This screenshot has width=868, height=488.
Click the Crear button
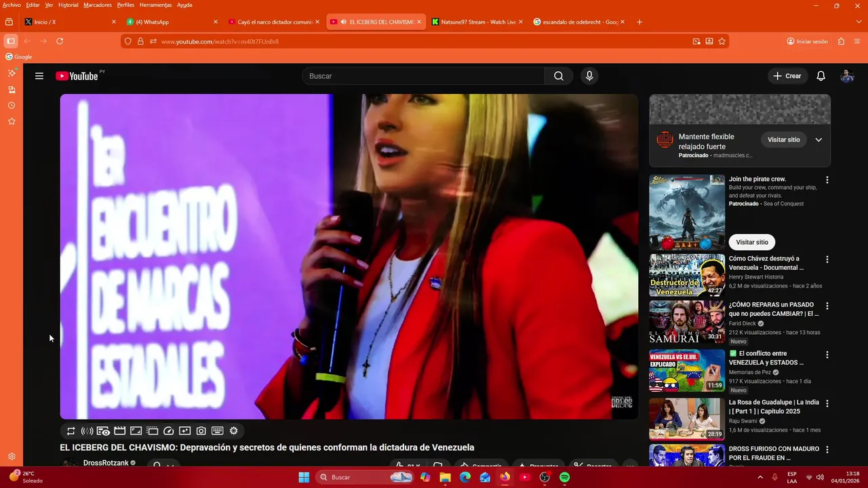coord(787,76)
